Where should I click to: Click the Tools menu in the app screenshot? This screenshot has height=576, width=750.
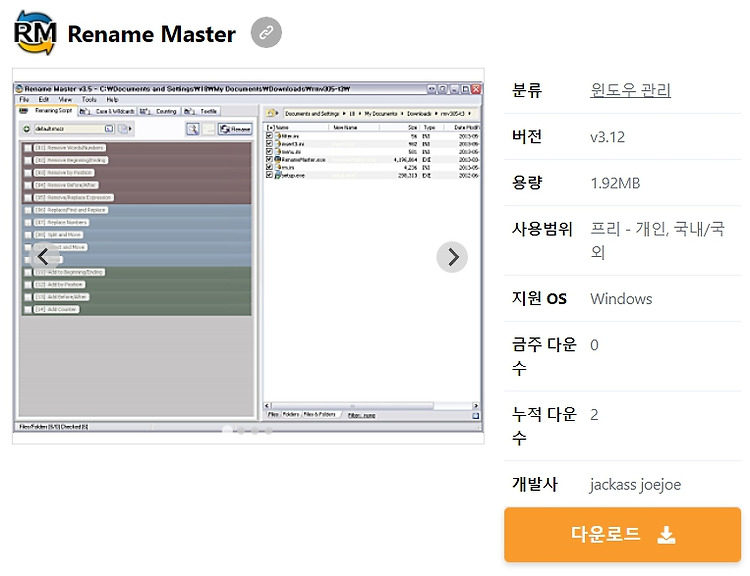(x=89, y=100)
